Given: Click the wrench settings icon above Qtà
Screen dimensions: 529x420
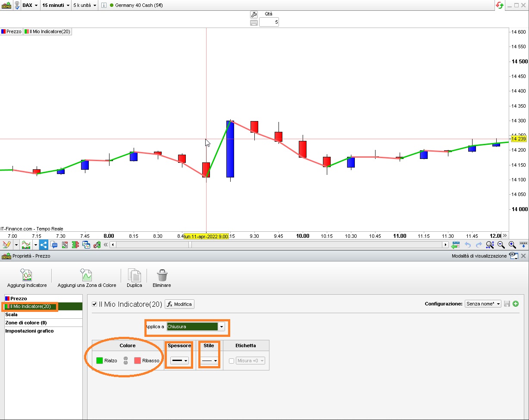Looking at the screenshot, I should coord(254,14).
